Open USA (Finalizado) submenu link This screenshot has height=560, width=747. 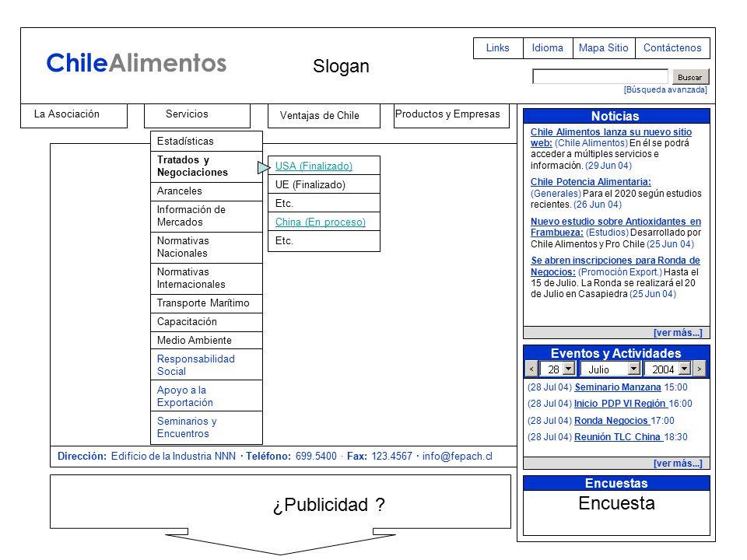(314, 166)
